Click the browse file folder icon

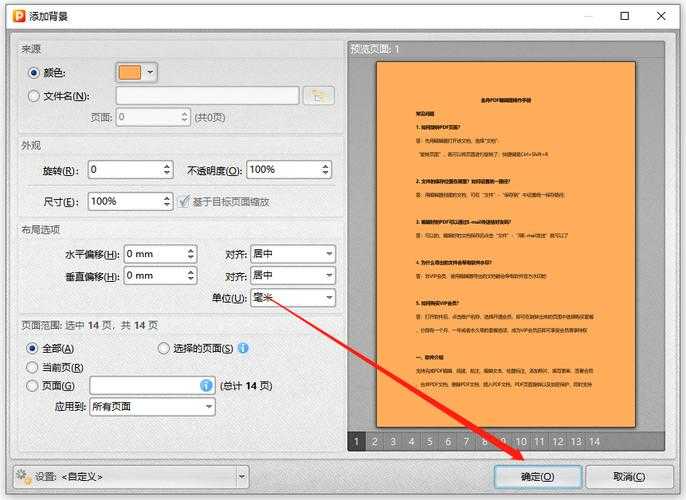318,96
